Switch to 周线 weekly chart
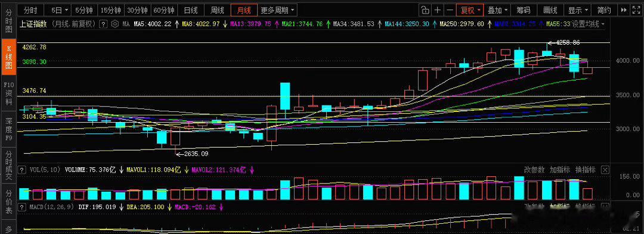 [217, 10]
